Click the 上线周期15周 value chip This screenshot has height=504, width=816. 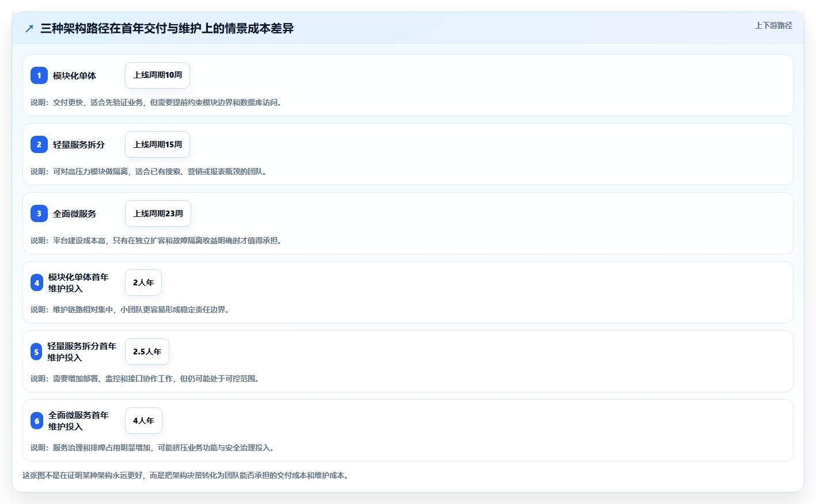point(157,144)
